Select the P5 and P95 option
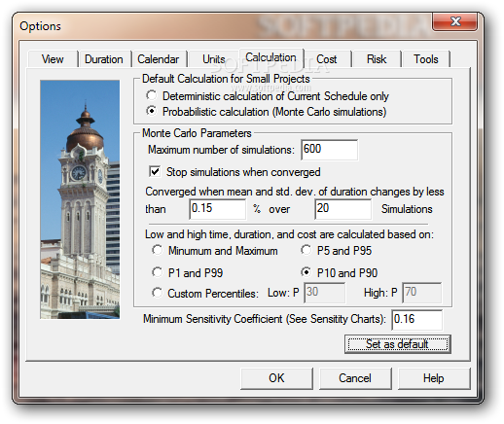The image size is (504, 424). 336,251
